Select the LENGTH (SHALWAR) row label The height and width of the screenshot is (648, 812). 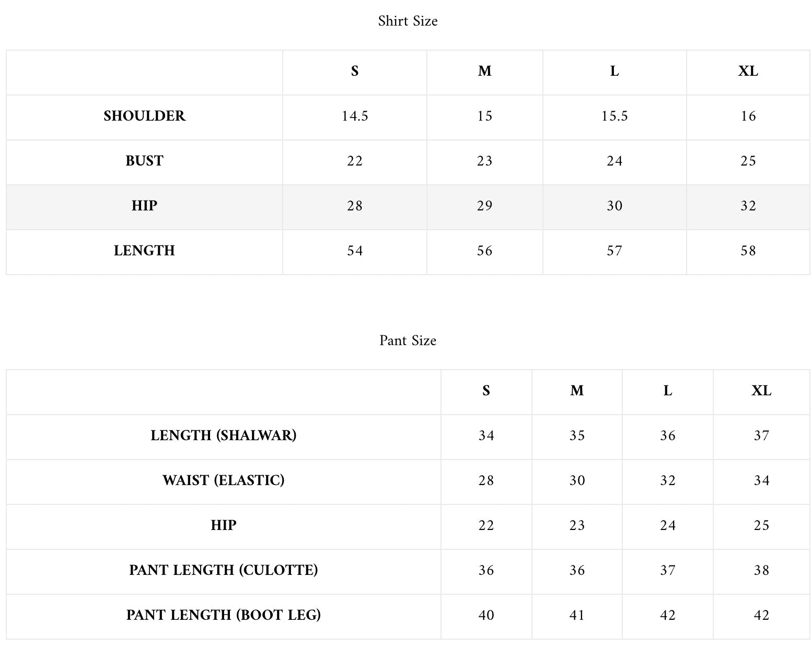click(x=223, y=435)
